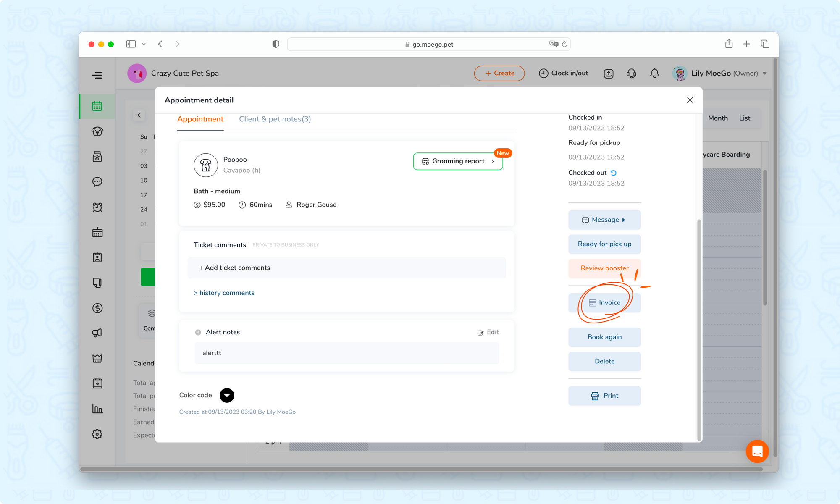Open the alarm clock sidebar icon
Viewport: 840px width, 504px height.
click(x=97, y=207)
